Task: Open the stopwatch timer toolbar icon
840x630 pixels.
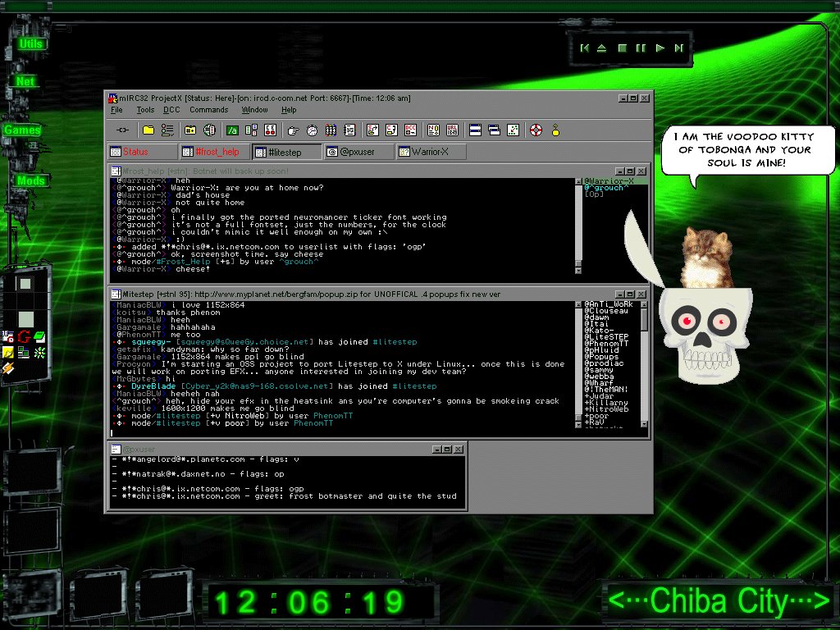Action: (x=312, y=130)
